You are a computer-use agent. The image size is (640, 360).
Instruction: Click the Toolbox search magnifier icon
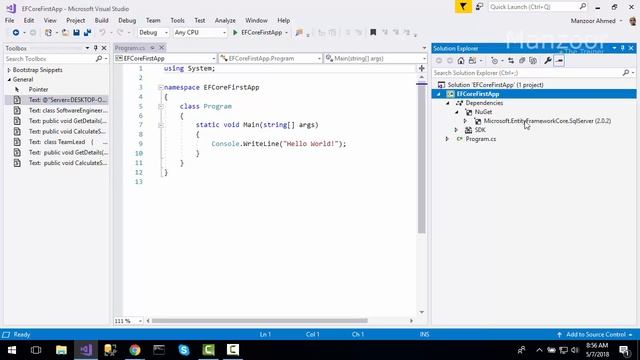pos(99,59)
